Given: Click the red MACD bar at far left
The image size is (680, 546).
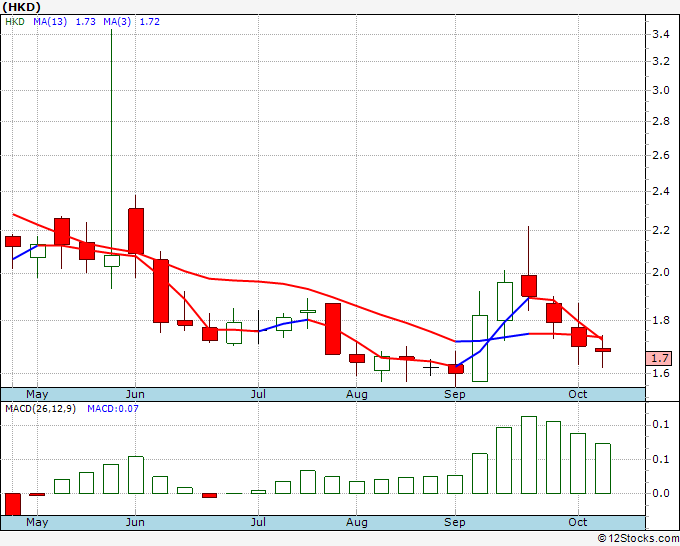Looking at the screenshot, I should (x=13, y=504).
